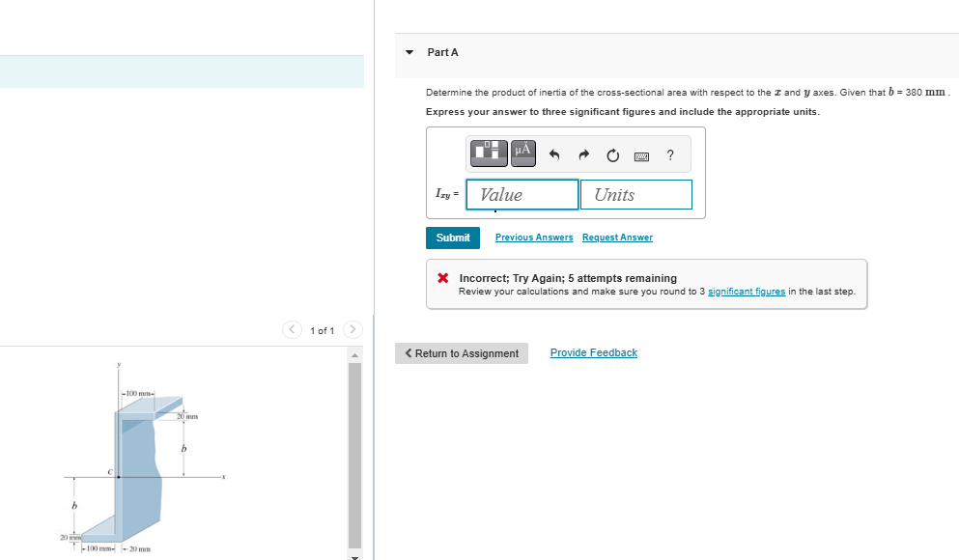Click the question mark help icon
The height and width of the screenshot is (560, 959).
(x=670, y=155)
